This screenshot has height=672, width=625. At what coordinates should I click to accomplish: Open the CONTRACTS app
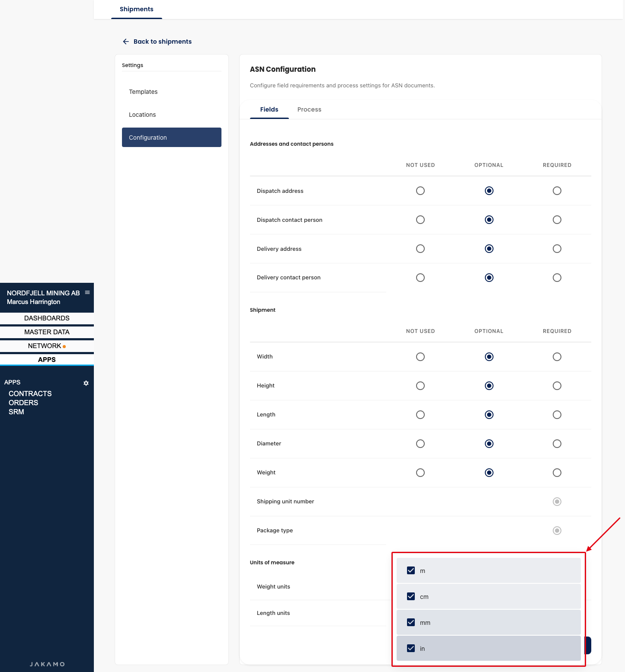30,394
